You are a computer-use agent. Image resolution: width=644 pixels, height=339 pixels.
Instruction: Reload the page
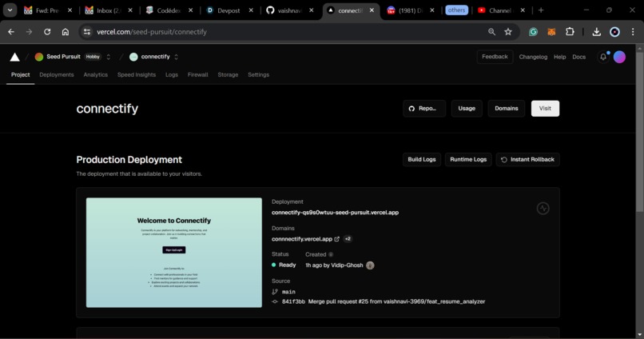coord(47,32)
